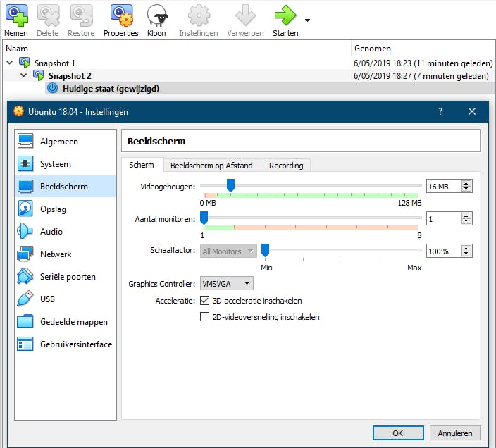
Task: Click the greyed Delete snapshot icon
Action: [x=48, y=15]
